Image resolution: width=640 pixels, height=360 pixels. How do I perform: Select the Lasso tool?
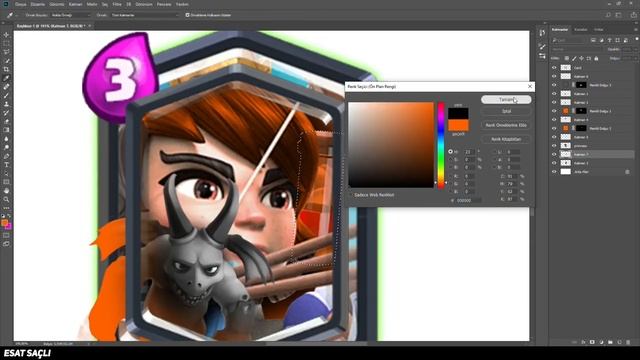(6, 52)
